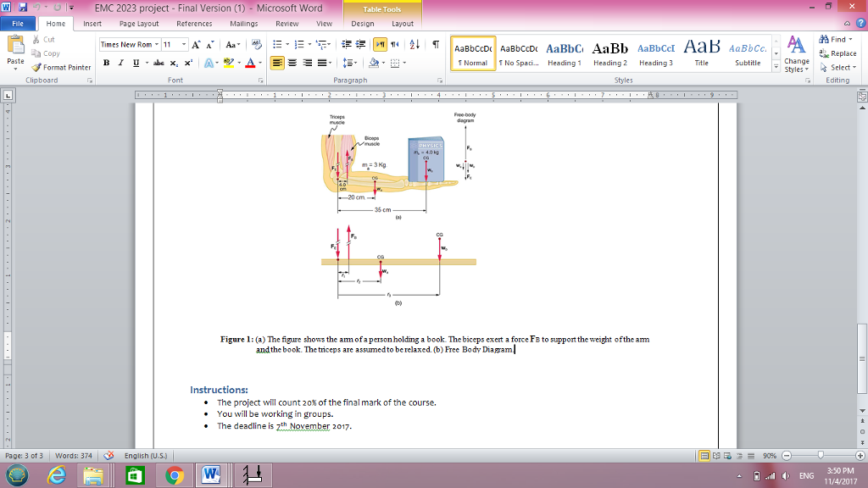Open the Text Highlight Color icon

[x=229, y=62]
